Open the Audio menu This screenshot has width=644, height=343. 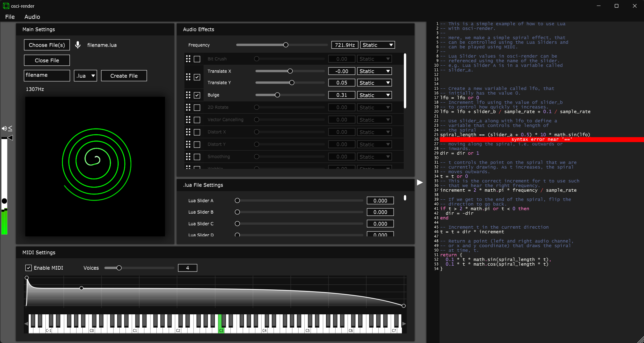tap(32, 17)
